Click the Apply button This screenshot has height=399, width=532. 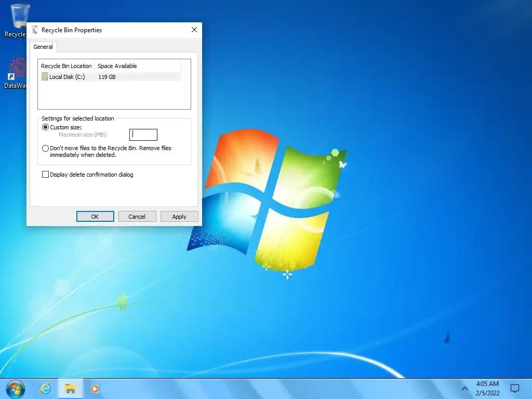click(179, 217)
